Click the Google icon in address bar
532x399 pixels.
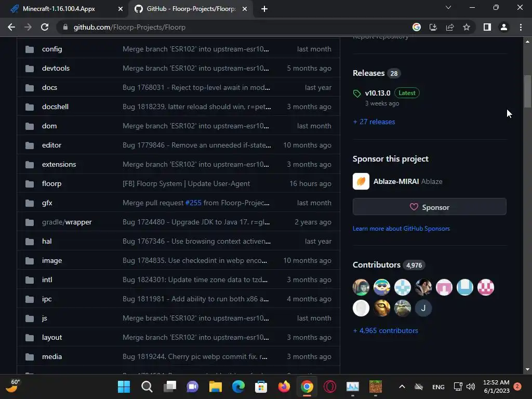click(x=417, y=27)
